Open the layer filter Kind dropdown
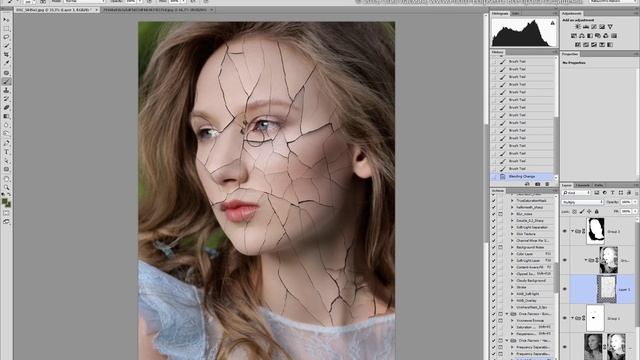The width and height of the screenshot is (640, 360). 576,193
